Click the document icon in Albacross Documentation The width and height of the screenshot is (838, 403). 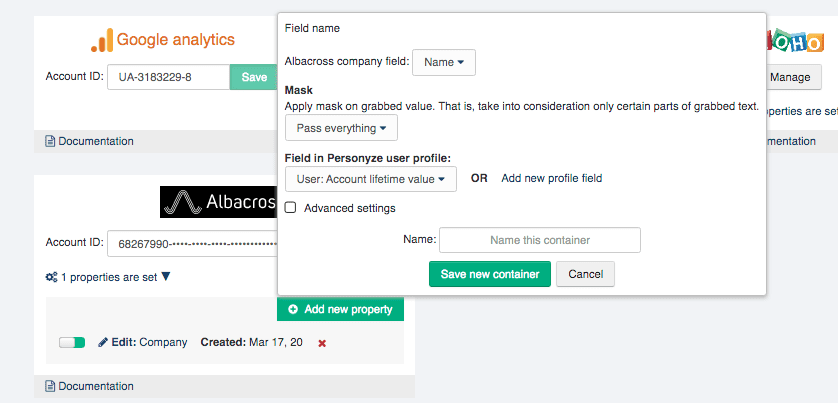(x=50, y=386)
